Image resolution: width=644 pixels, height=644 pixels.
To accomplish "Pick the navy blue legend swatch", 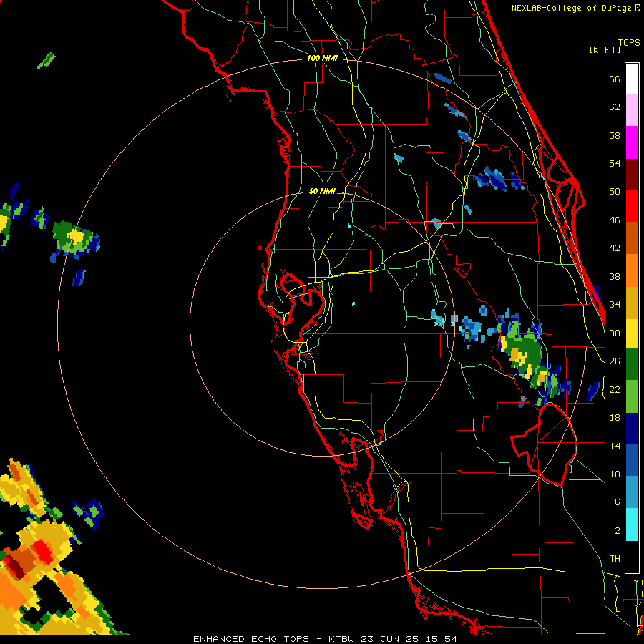I will pyautogui.click(x=632, y=429).
